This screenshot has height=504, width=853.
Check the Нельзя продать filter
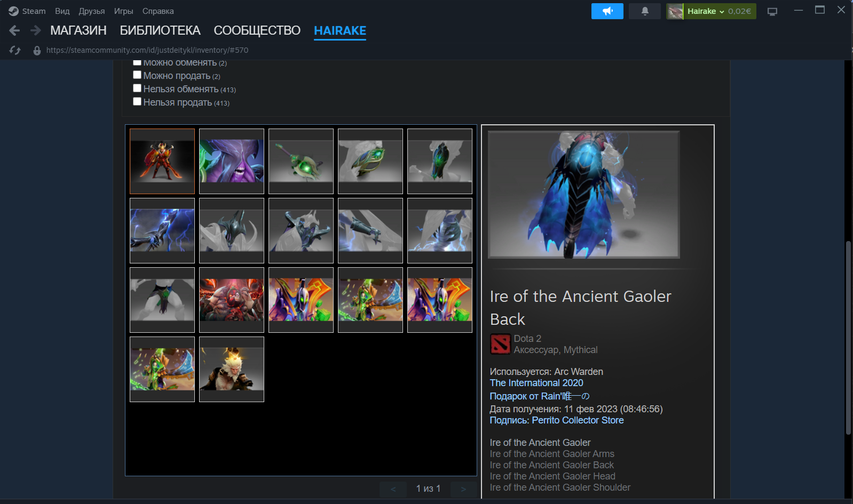(x=137, y=101)
